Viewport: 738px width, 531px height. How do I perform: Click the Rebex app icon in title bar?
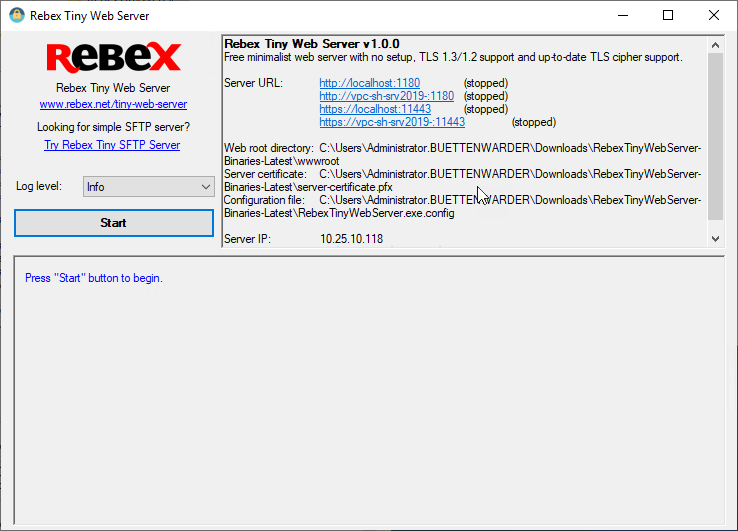point(16,15)
